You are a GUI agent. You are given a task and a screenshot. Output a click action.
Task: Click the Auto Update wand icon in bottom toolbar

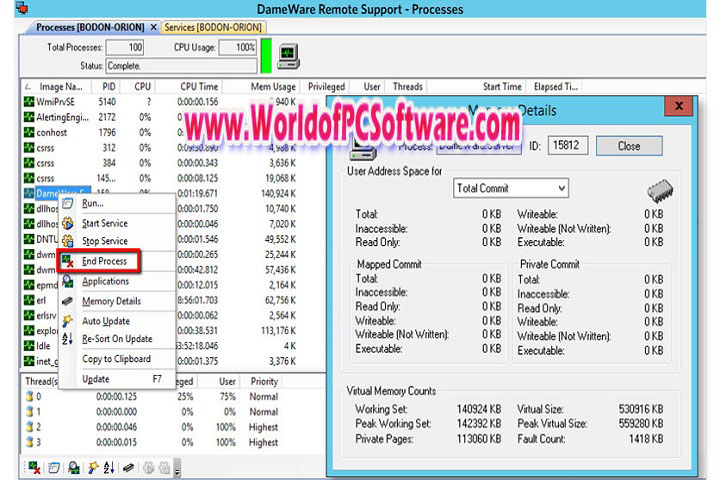point(93,468)
